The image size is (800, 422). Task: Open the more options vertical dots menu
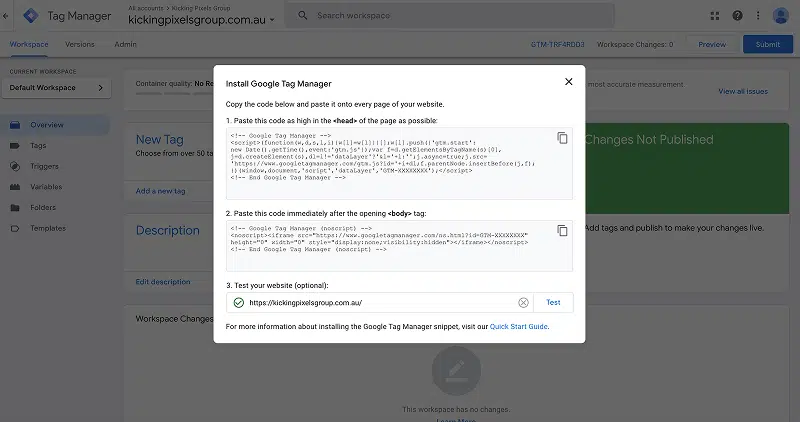(x=758, y=16)
